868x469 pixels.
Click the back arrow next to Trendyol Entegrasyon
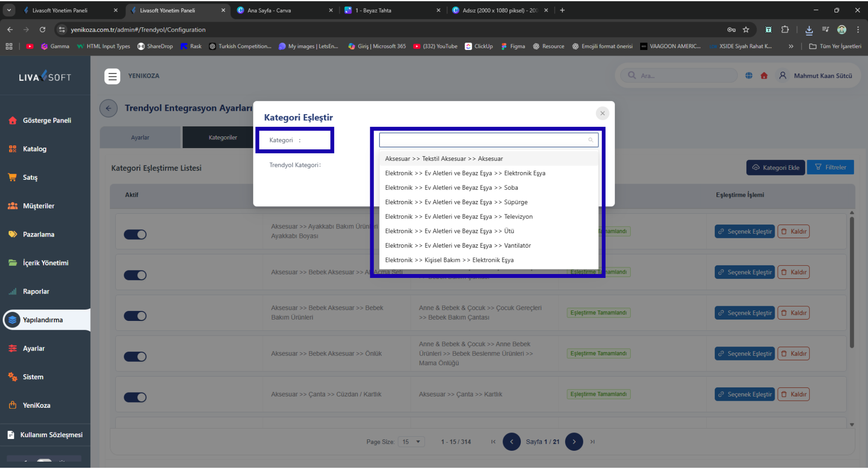click(108, 108)
